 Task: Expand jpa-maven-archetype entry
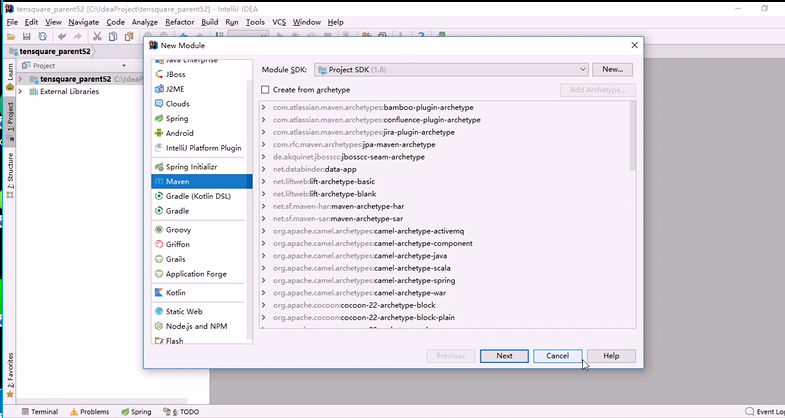click(x=264, y=145)
